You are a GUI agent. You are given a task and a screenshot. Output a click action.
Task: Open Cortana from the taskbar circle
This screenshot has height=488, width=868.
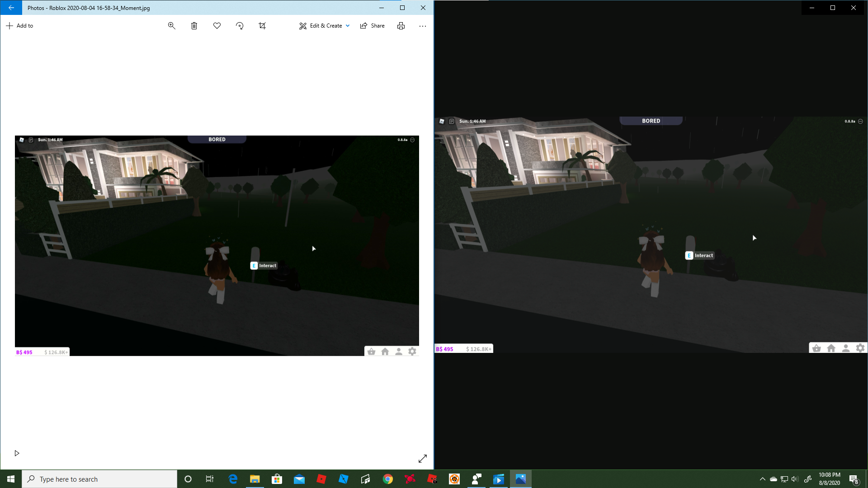point(188,479)
